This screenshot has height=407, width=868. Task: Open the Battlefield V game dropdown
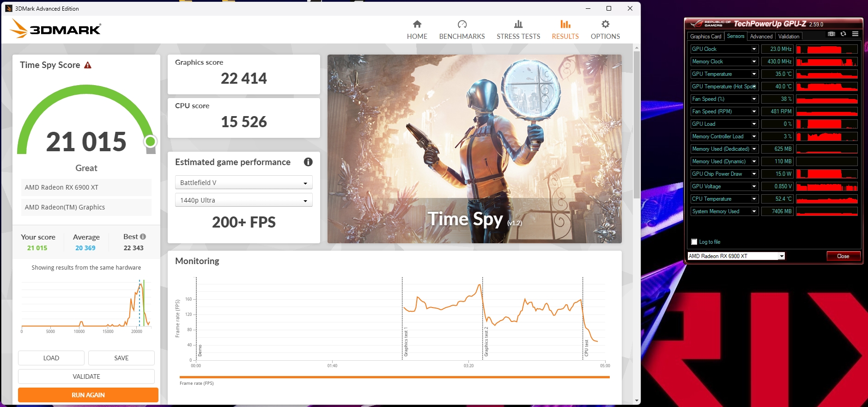tap(244, 183)
